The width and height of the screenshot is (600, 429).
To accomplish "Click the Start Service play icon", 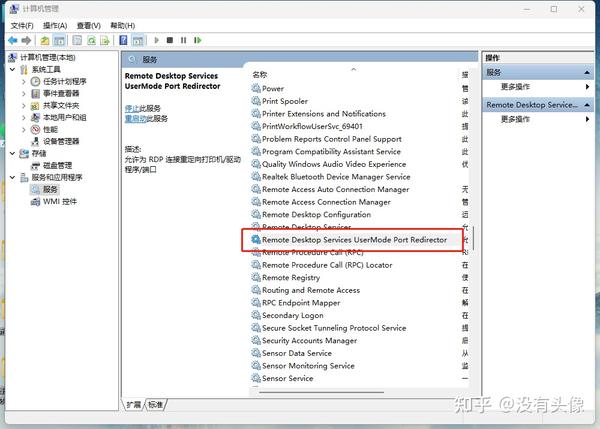I will click(x=156, y=40).
